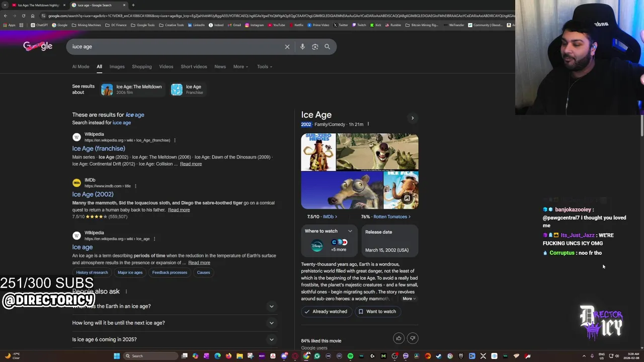Open Ice Age (2002) IMDb link
Viewport: 644px width, 362px height.
pos(93,195)
